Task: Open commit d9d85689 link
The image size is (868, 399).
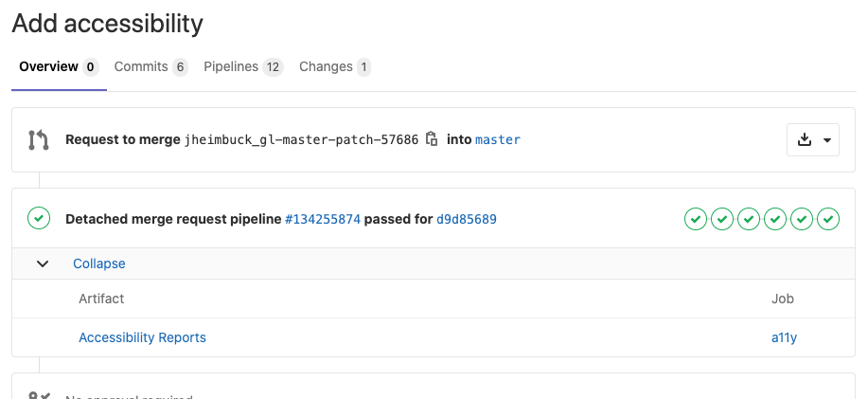Action: 467,219
